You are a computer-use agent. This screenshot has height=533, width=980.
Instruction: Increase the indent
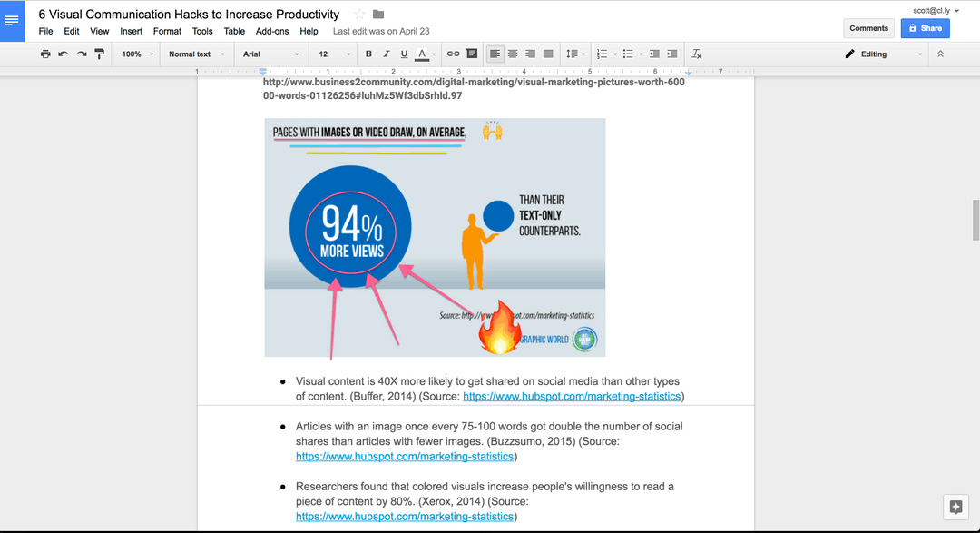click(x=672, y=54)
